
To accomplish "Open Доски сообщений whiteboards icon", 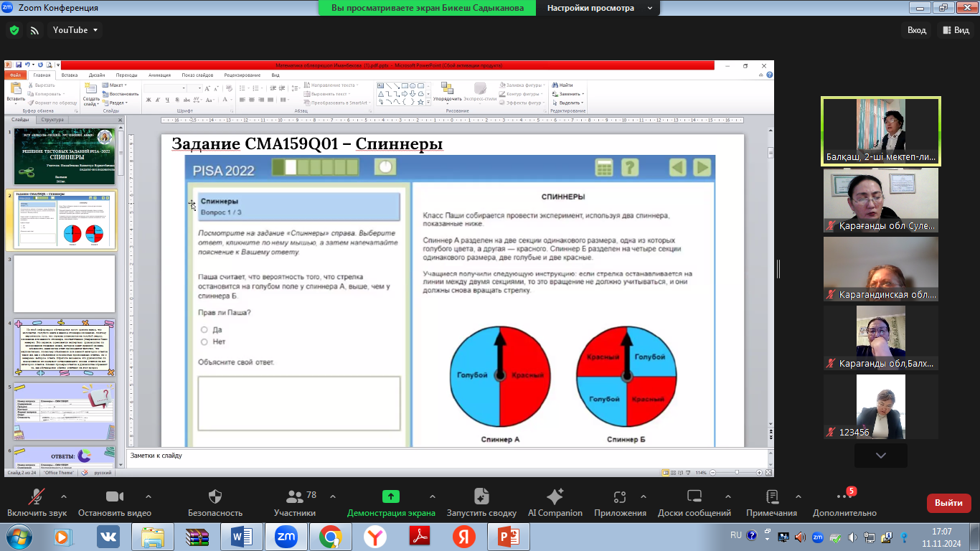I will [694, 496].
